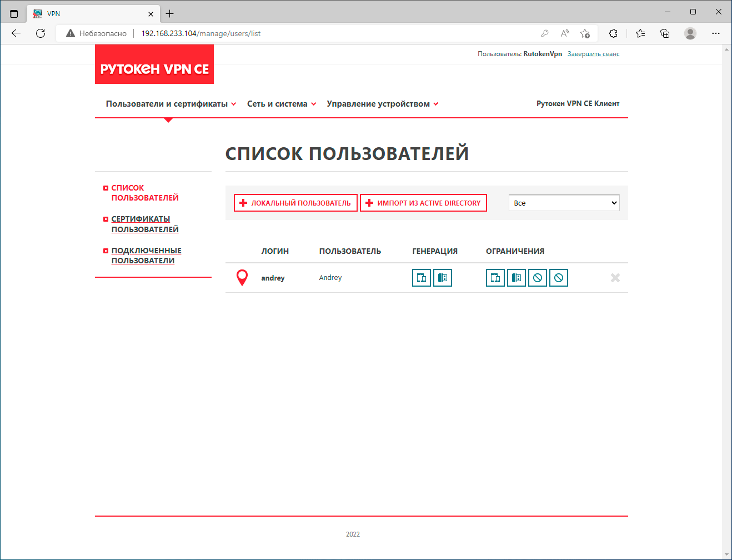Click the ЛОГИН column header
Viewport: 732px width, 560px height.
(x=275, y=251)
